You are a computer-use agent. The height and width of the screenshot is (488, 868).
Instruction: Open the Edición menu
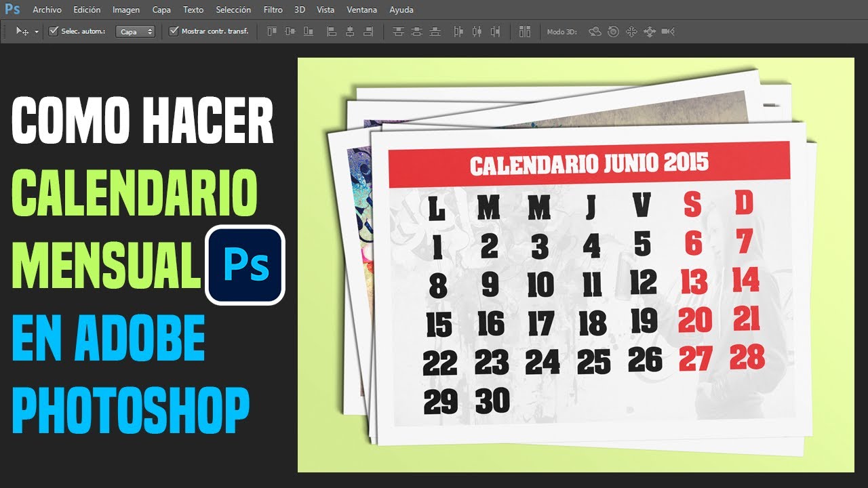87,9
